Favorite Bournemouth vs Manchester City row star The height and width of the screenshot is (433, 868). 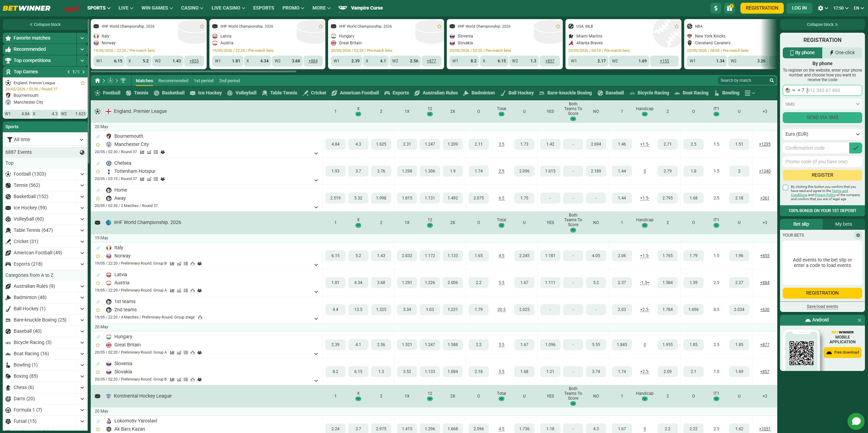(98, 145)
